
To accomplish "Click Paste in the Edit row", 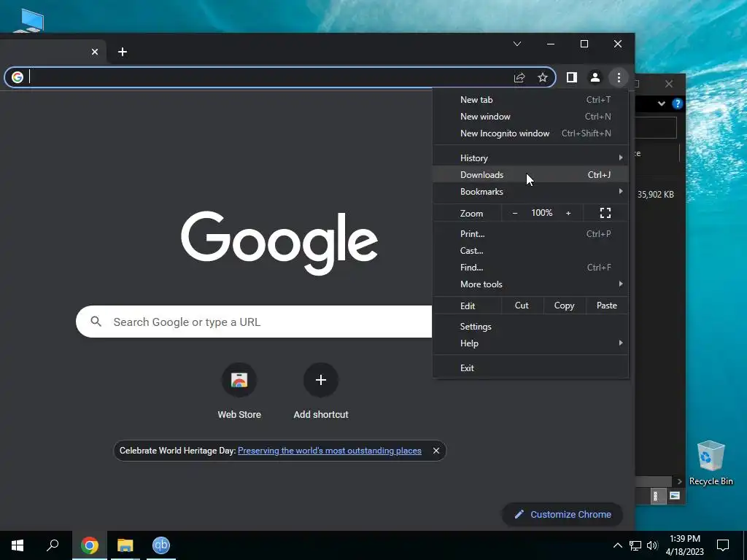I will point(606,306).
